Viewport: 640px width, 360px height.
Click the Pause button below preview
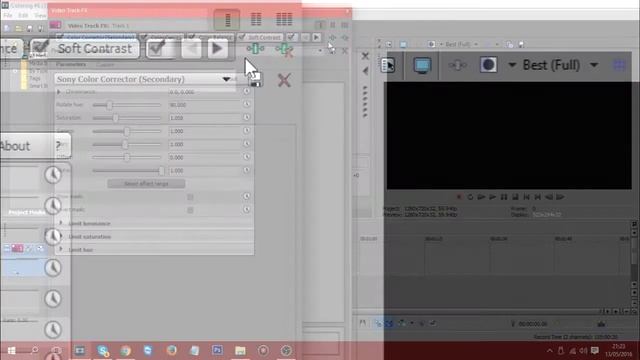pyautogui.click(x=504, y=197)
